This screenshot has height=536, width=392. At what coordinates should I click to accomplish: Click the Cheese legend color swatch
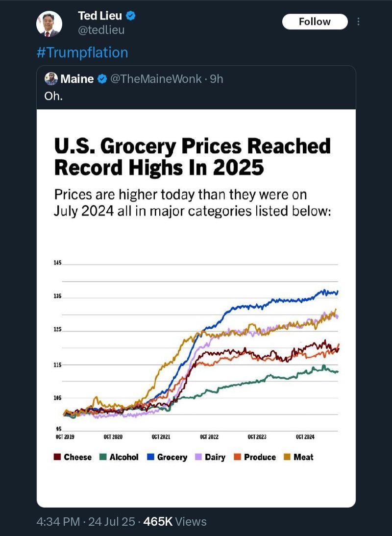pos(57,457)
